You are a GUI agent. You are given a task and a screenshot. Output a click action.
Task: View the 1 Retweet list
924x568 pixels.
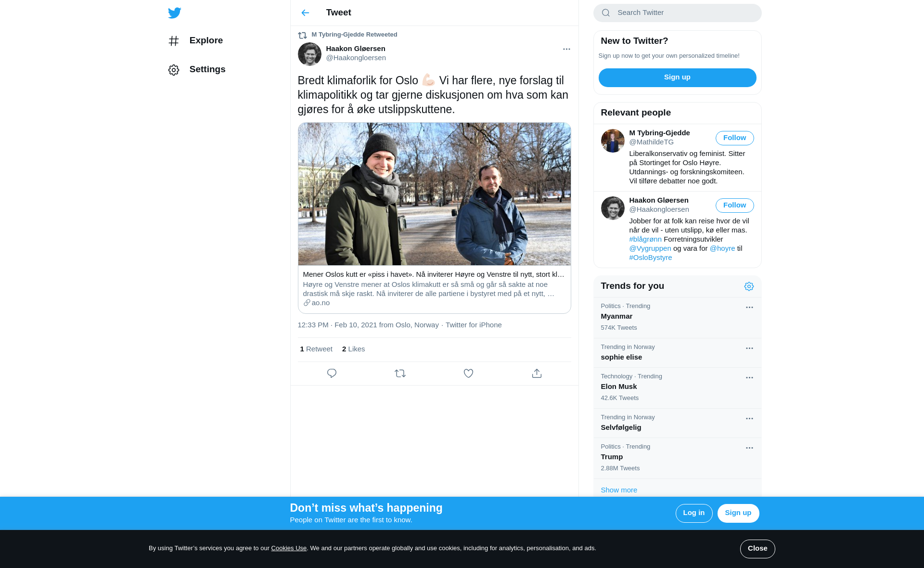coord(316,349)
